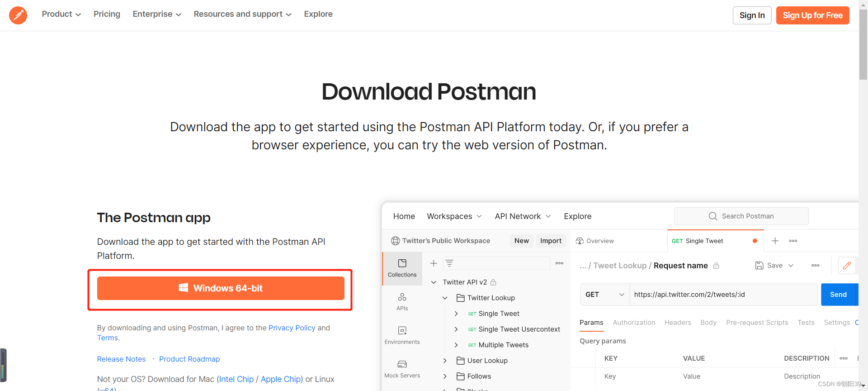Open collections panel more options icon
The image size is (868, 391).
(559, 263)
